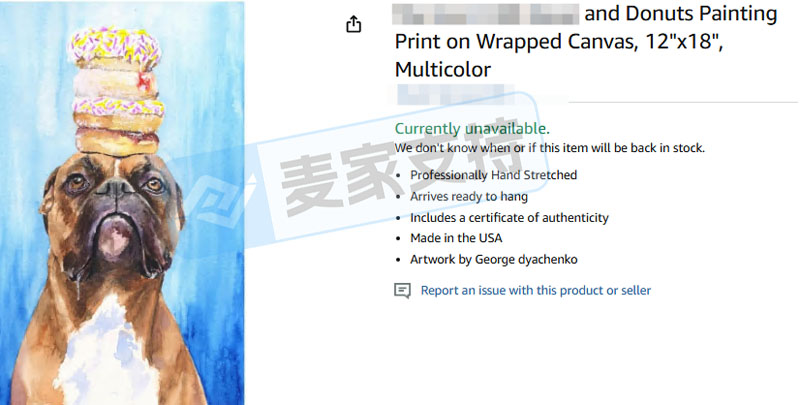Click the Professionally Hand Stretched bullet

pyautogui.click(x=493, y=175)
